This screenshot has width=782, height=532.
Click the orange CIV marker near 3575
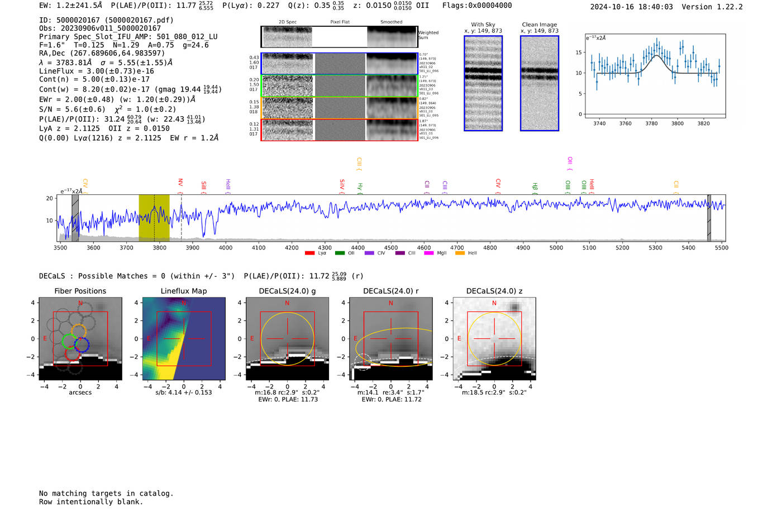85,185
